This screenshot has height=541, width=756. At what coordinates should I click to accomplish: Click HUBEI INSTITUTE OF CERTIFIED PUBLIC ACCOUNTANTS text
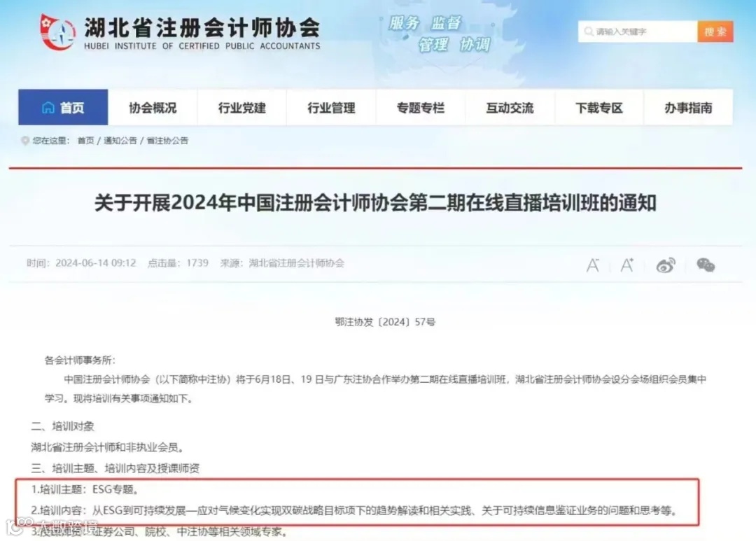[x=202, y=46]
